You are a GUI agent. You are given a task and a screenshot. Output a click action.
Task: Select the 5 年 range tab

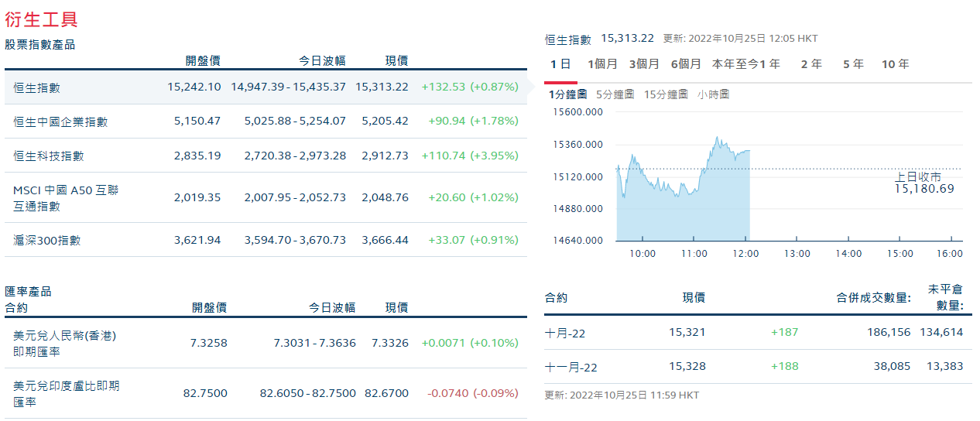tap(853, 64)
